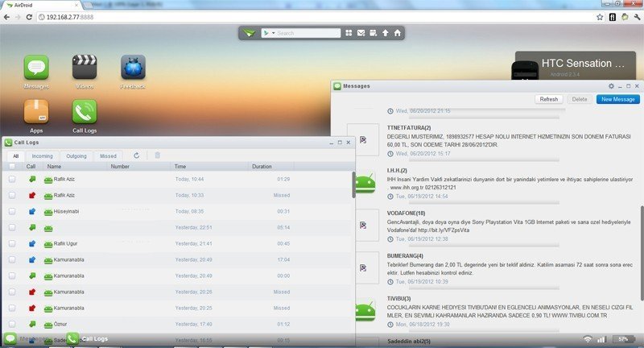Click the refresh icon in Call Logs
Image resolution: width=644 pixels, height=348 pixels.
click(x=137, y=155)
